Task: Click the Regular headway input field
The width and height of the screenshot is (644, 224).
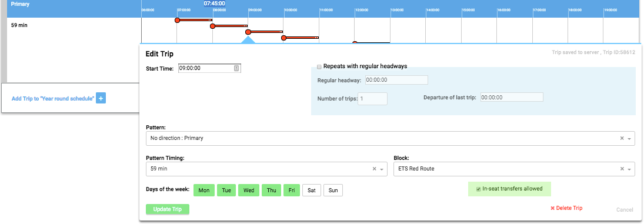Action: (x=396, y=80)
